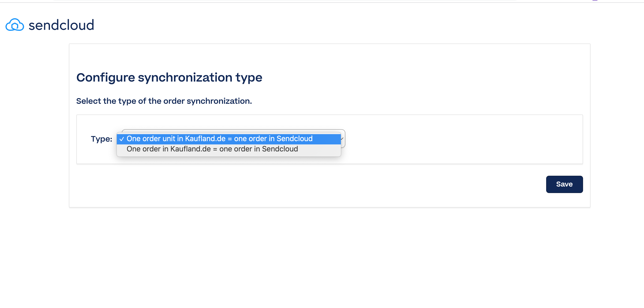Click "Kaufland.de" in the non-highlighted option
This screenshot has width=644, height=308.
191,149
